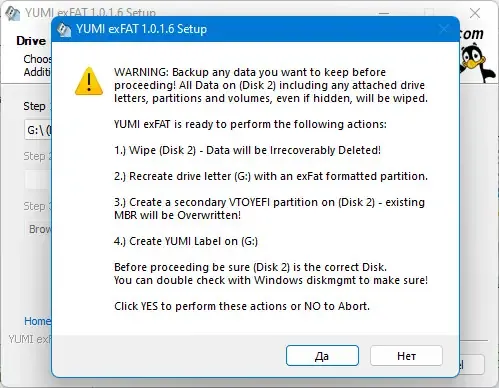This screenshot has width=499, height=388.
Task: Click the YUMI icon in the dialog title bar
Action: [64, 29]
